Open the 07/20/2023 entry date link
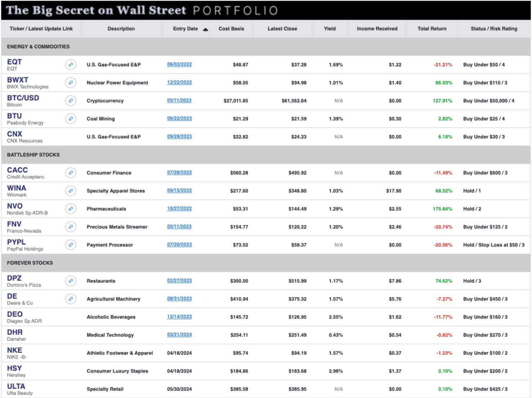Viewport: 532px width, 398px height. tap(179, 245)
